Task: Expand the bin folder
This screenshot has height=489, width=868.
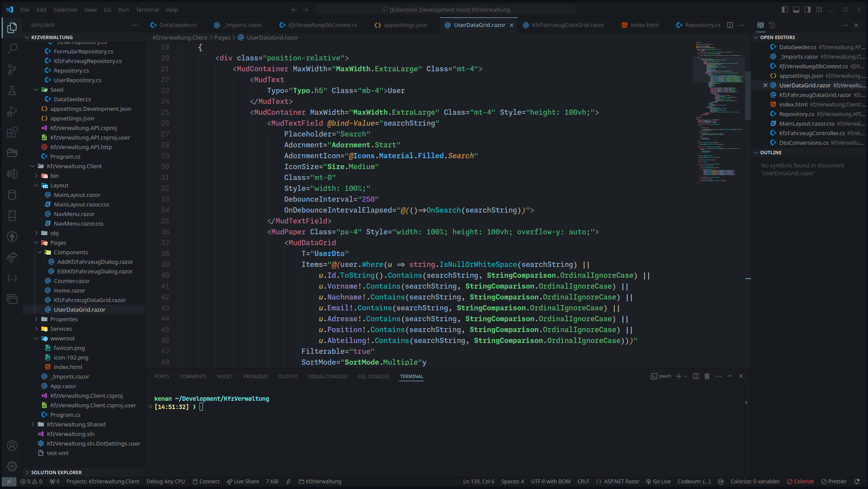Action: coord(36,176)
